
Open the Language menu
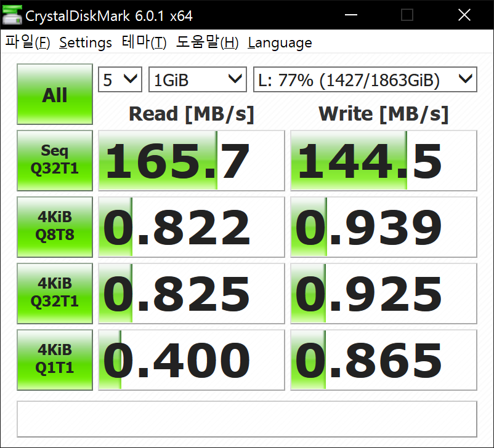(280, 42)
